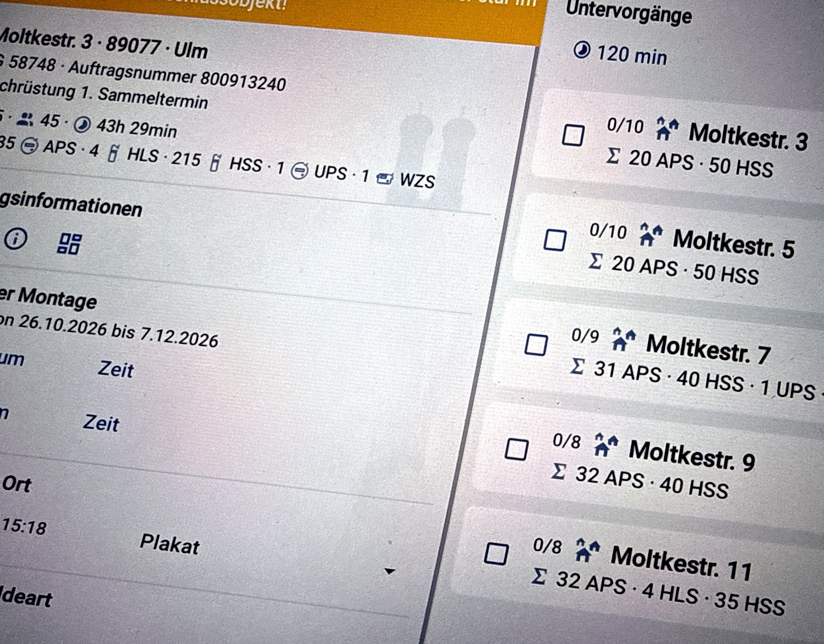
Task: Click the sigma icon under Moltkestr. 9
Action: (559, 471)
